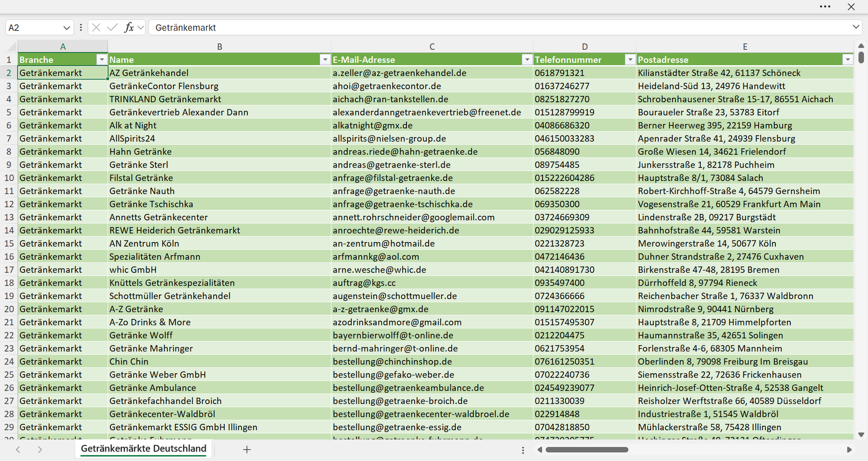Select cell with AZ Getränkehandel
This screenshot has width=868, height=461.
coord(219,73)
